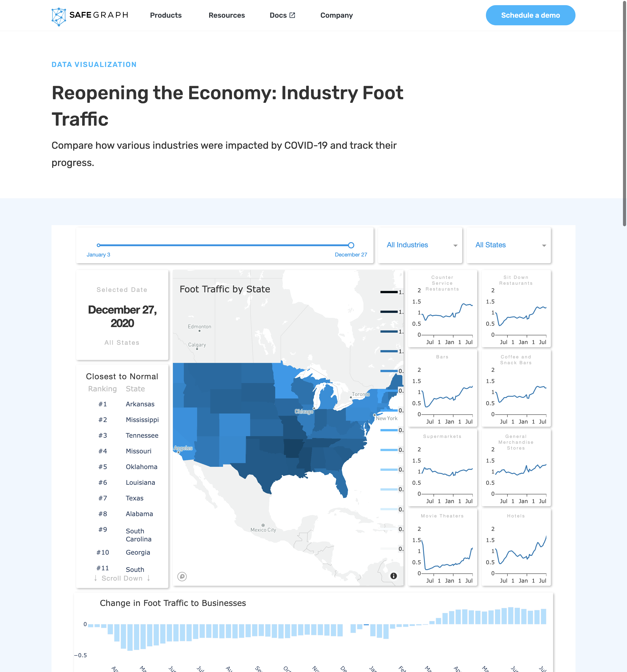This screenshot has width=627, height=672.
Task: Click the Mapbox logo on map
Action: click(x=182, y=576)
